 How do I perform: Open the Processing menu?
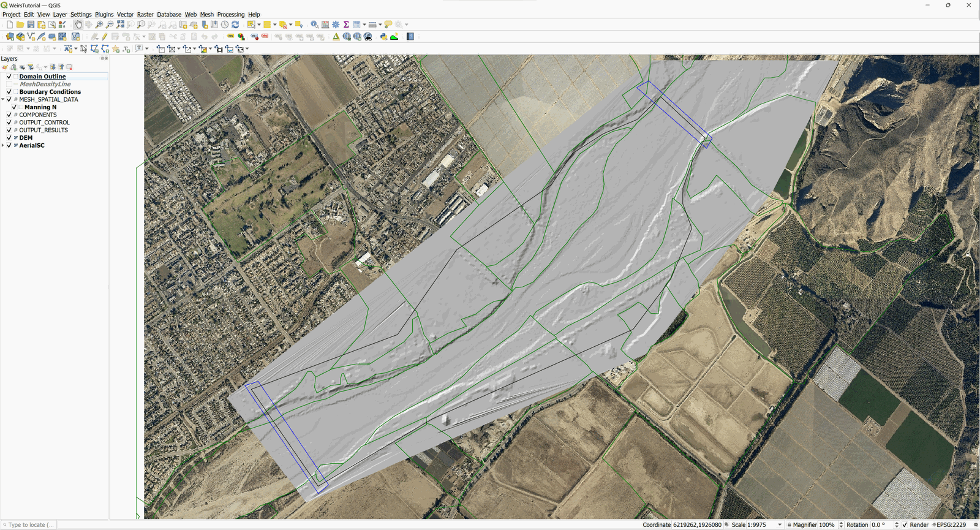pyautogui.click(x=230, y=15)
